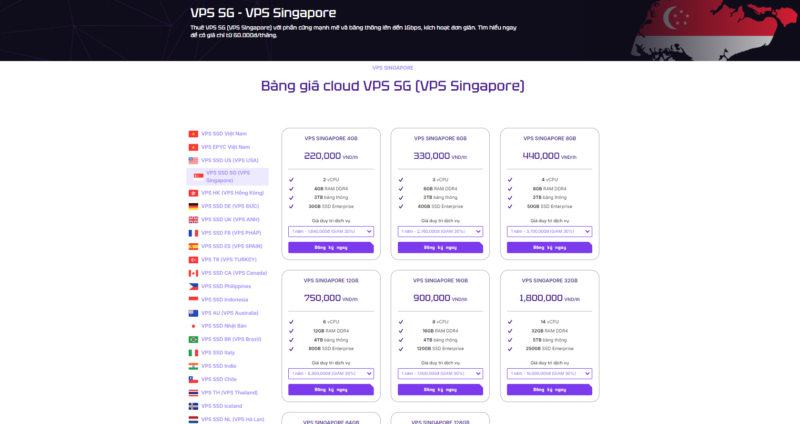Open VPS AU (VPS Australia) link

pos(230,313)
